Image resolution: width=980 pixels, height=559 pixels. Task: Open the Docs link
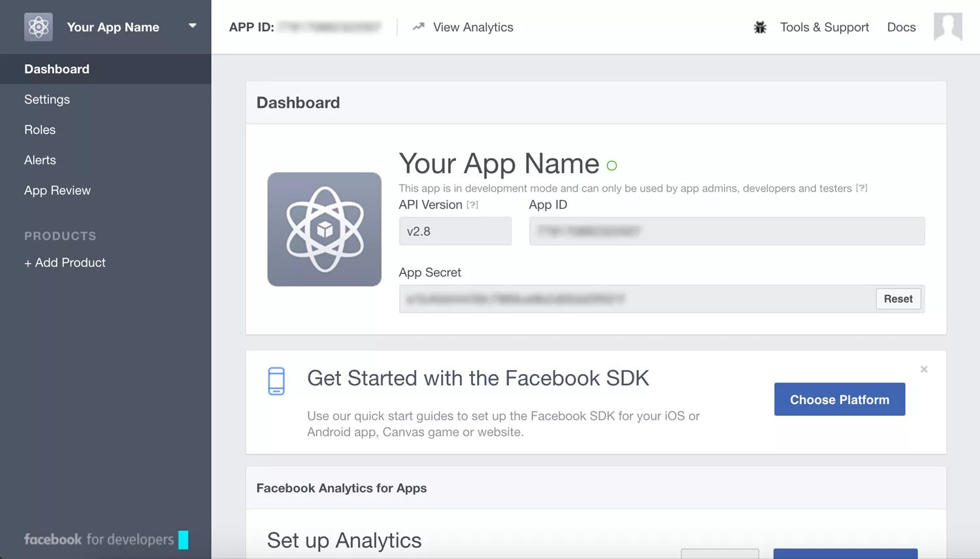click(901, 27)
